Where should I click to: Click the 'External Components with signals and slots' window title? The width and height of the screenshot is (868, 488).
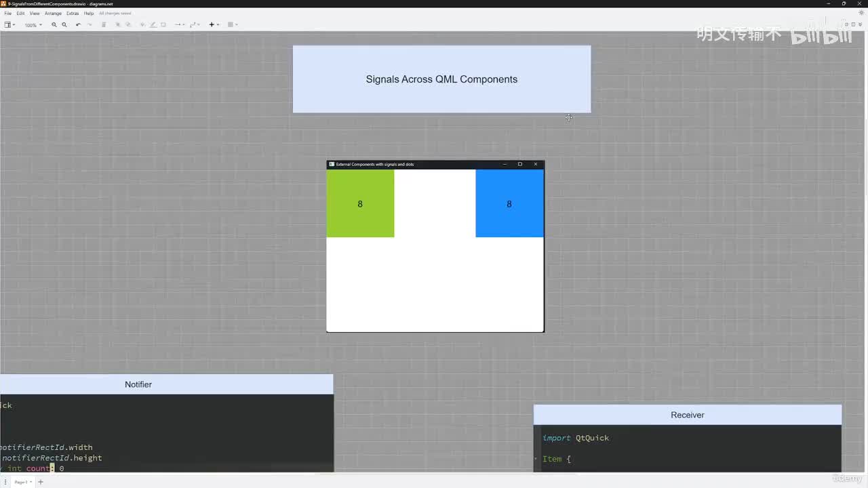pos(375,164)
